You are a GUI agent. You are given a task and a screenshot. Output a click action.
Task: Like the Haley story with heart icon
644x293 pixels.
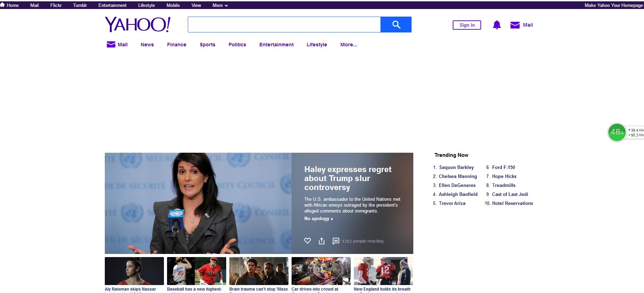pyautogui.click(x=307, y=241)
